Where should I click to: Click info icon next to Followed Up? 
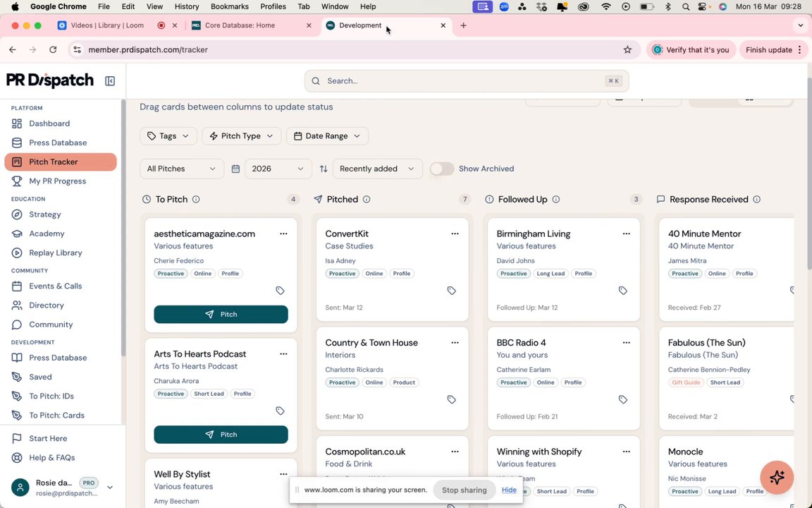point(556,200)
